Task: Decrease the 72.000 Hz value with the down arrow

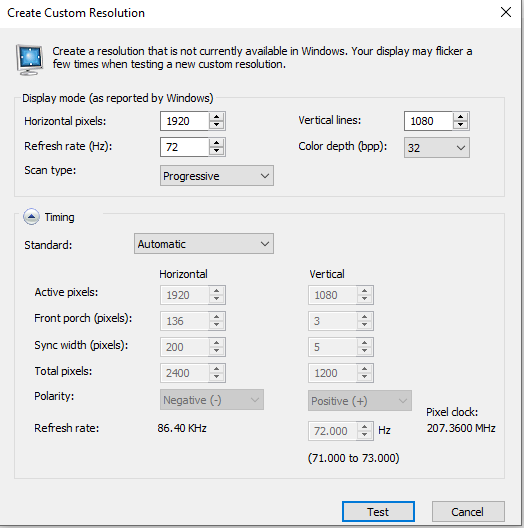Action: coord(364,435)
